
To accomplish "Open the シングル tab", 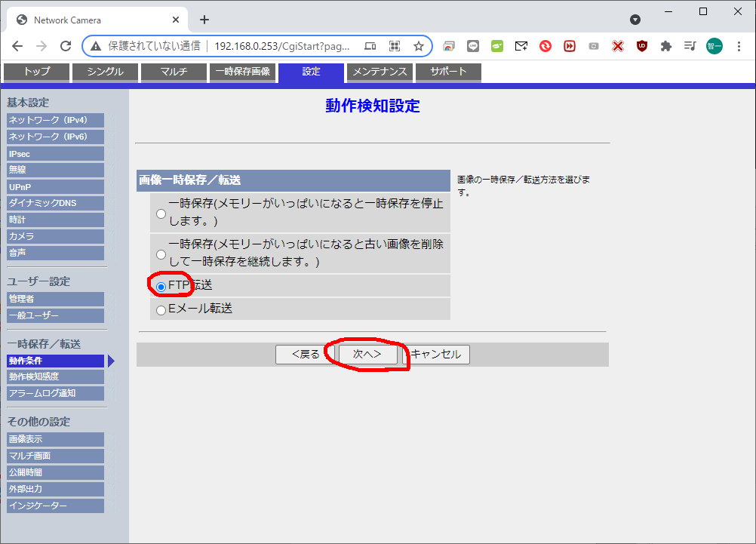I will pos(106,72).
